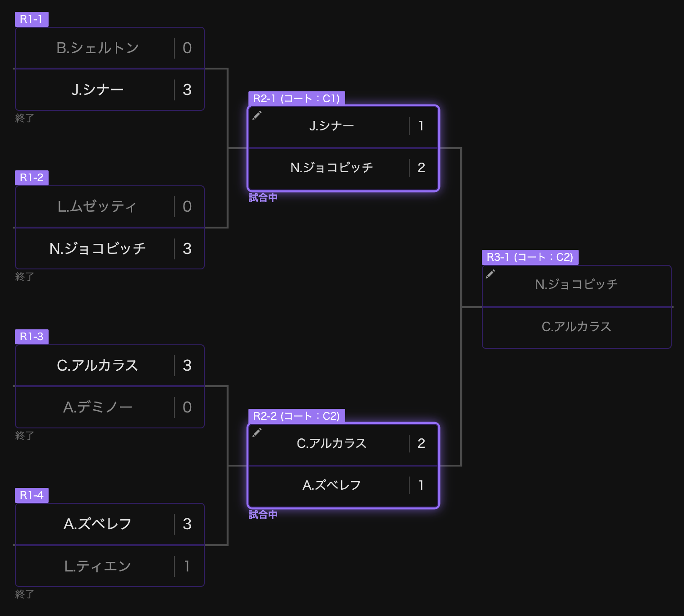Click the R3-1 (コート：C2) label
Image resolution: width=684 pixels, height=616 pixels.
click(530, 257)
